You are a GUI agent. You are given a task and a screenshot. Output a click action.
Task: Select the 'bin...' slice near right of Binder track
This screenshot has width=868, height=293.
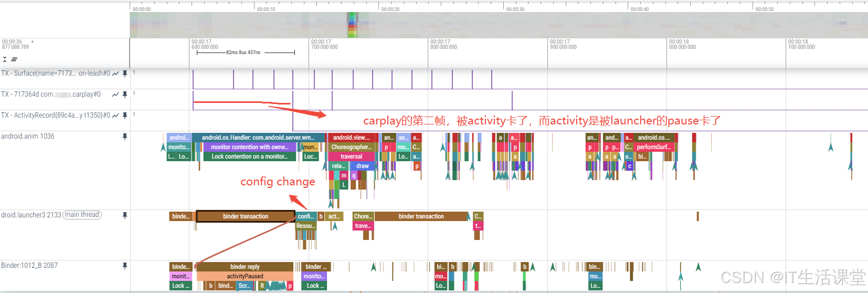click(594, 267)
